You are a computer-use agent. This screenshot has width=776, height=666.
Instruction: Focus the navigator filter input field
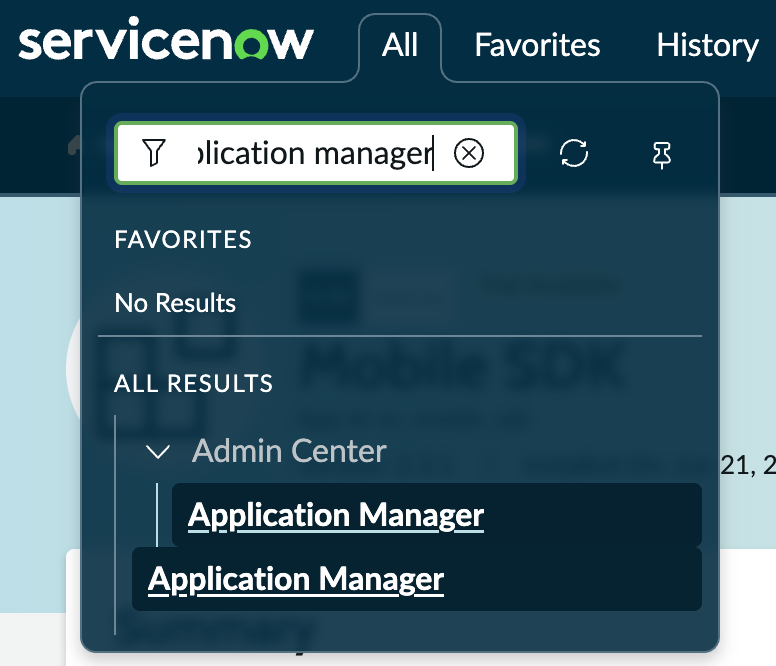coord(316,153)
